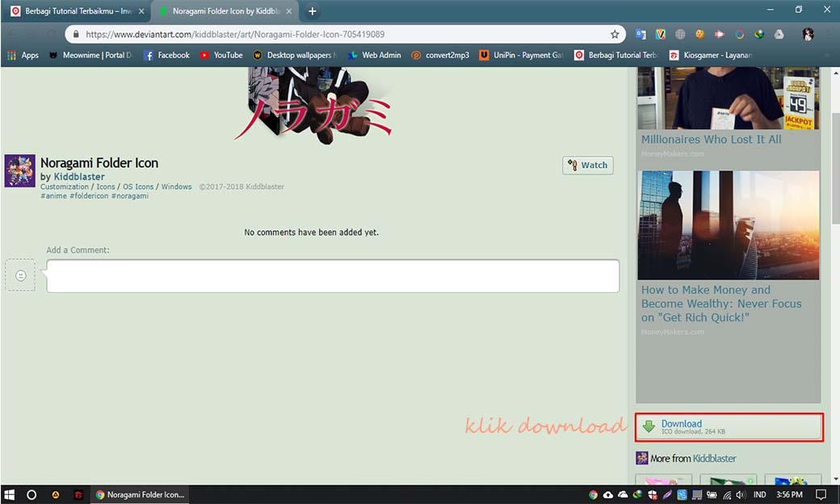Open the convert2mp3 bookmark
This screenshot has height=504, width=840.
click(440, 55)
